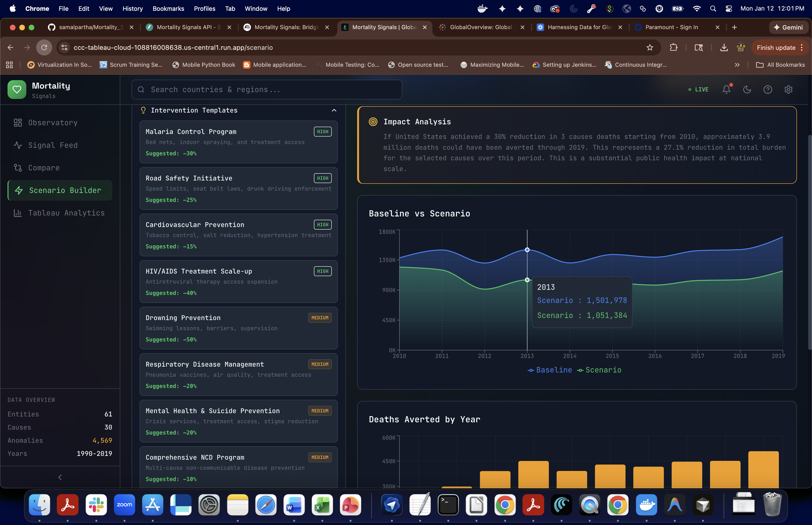Open the help question-mark icon
812x525 pixels.
click(x=767, y=89)
